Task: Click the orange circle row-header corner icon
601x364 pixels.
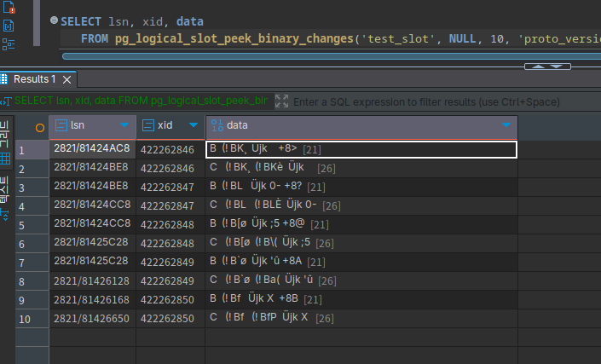Action: coord(39,128)
